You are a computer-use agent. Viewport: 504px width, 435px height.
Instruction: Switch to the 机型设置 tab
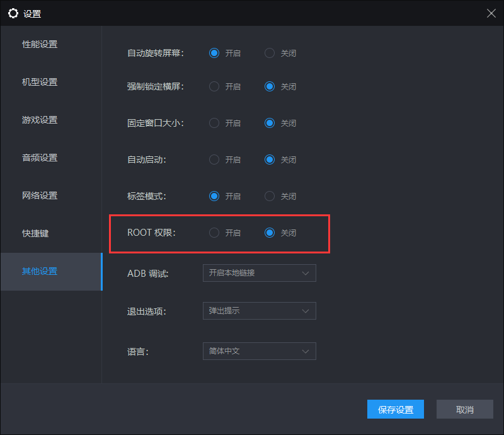(40, 82)
